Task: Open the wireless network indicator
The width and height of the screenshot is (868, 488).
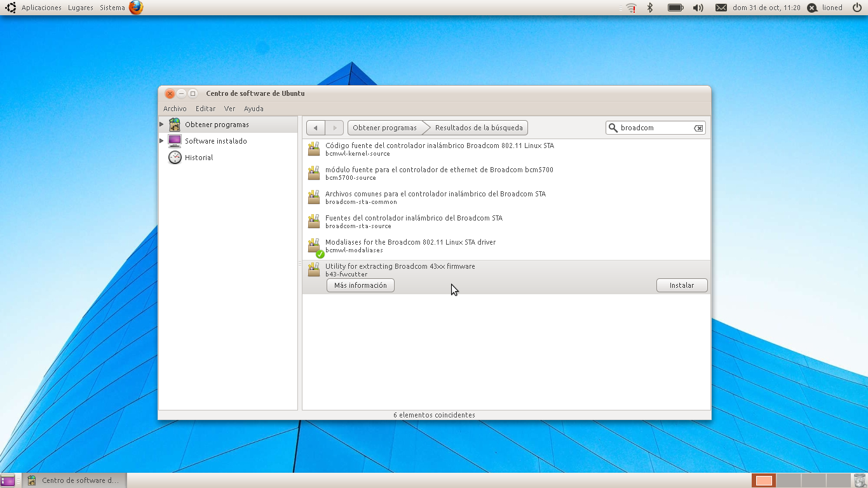Action: point(631,8)
